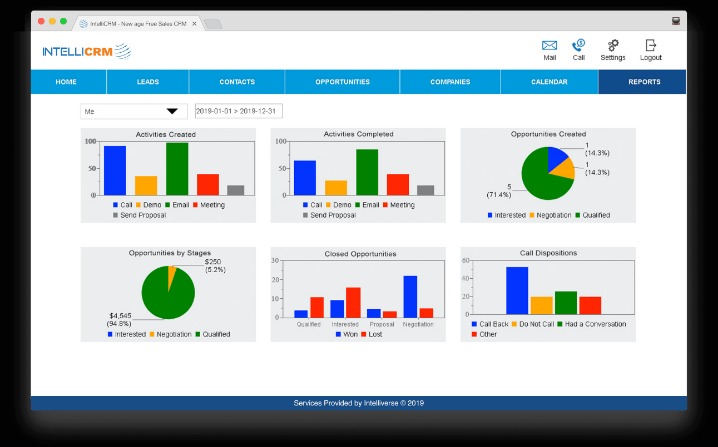This screenshot has height=447, width=718.
Task: Click the Call phone icon
Action: [578, 46]
